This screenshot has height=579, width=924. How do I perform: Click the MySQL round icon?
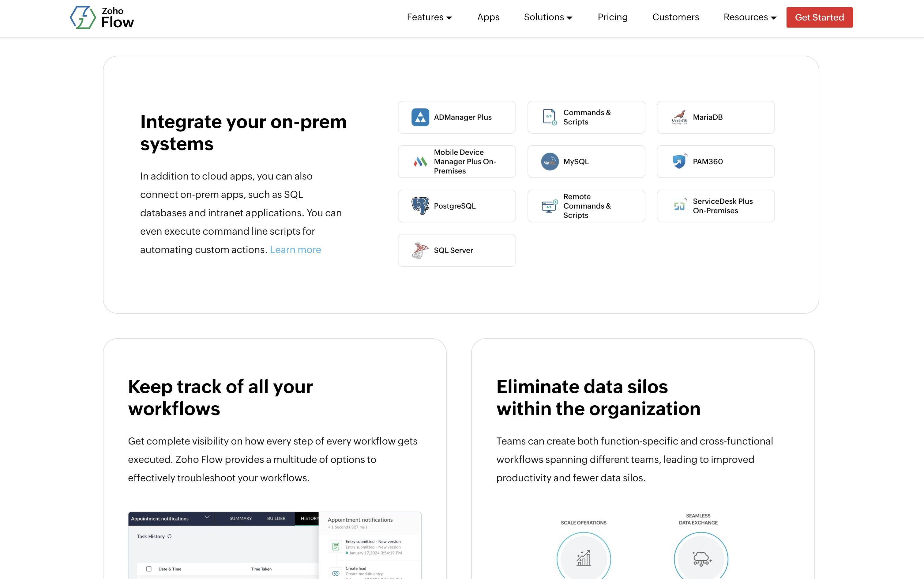point(550,162)
